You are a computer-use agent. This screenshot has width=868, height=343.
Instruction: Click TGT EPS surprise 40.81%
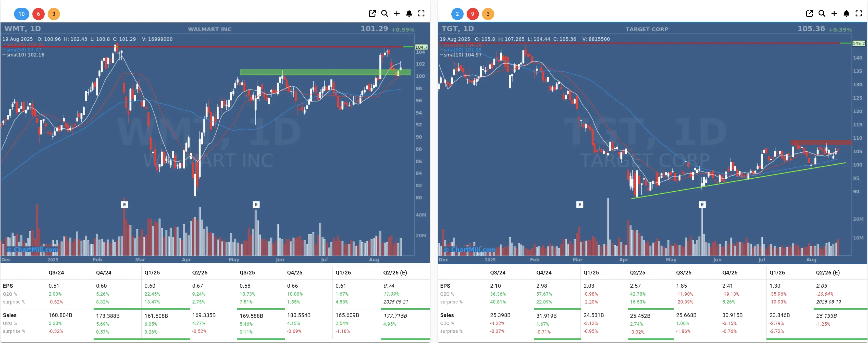point(498,302)
